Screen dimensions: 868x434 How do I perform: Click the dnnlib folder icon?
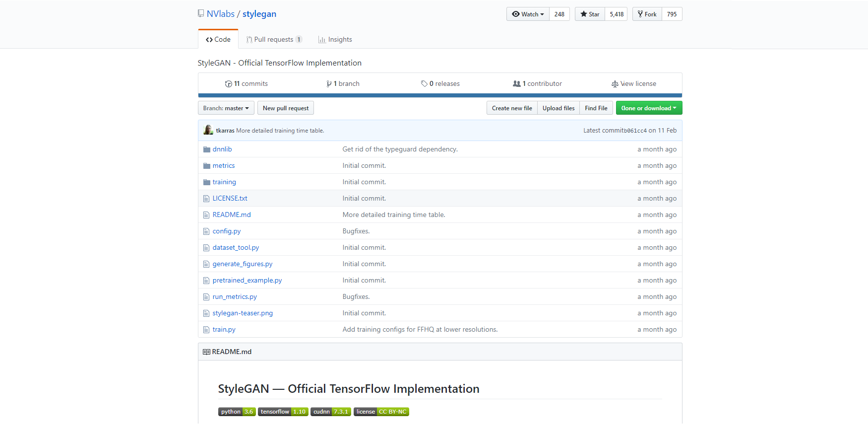[x=206, y=149]
